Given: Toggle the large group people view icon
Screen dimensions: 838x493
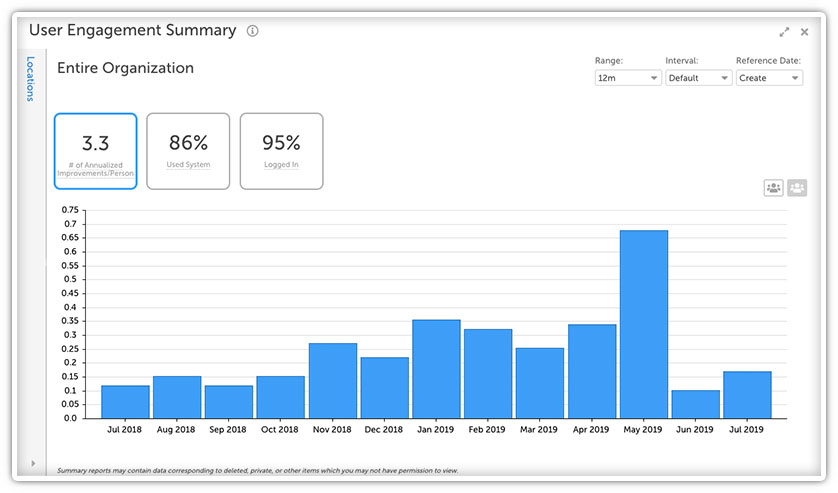Looking at the screenshot, I should click(797, 188).
